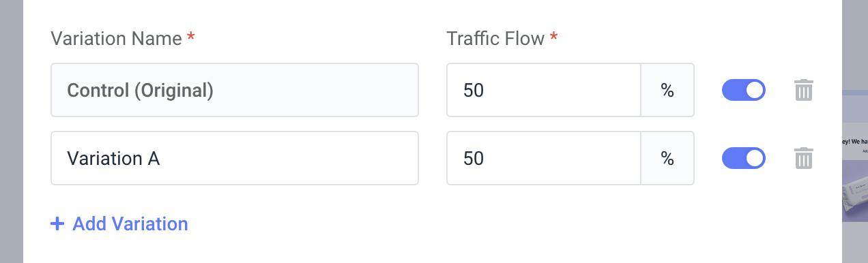Screen dimensions: 868x263
Task: Delete the Control (Original) variation with trash icon
Action: click(x=804, y=90)
